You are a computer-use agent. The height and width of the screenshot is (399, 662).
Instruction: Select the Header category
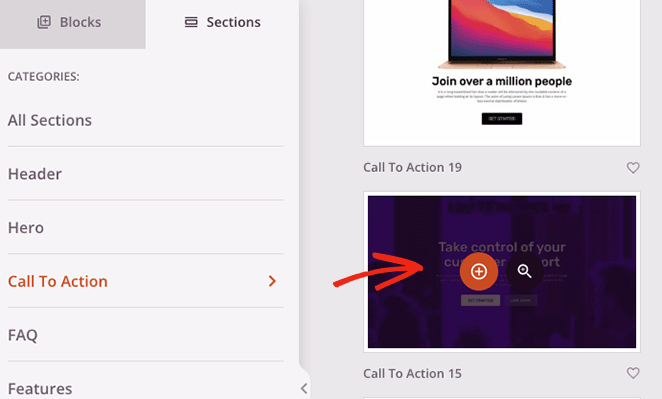coord(35,174)
